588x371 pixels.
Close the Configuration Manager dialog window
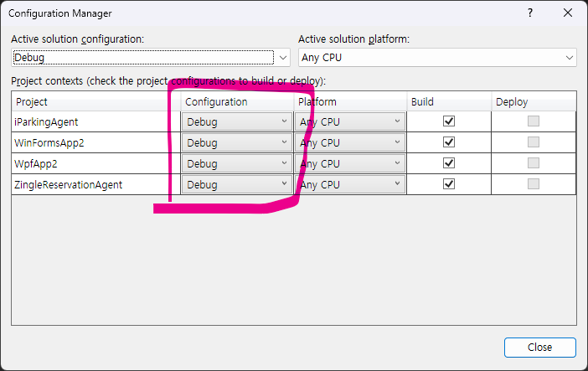(569, 13)
